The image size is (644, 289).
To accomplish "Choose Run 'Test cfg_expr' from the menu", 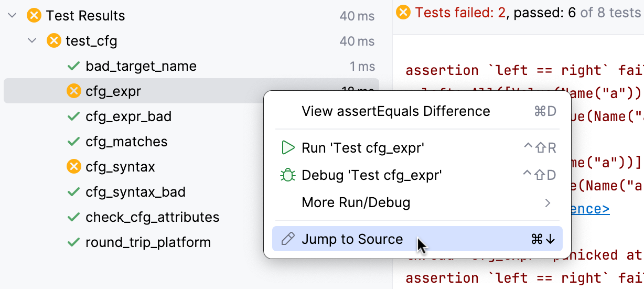I will pos(362,148).
